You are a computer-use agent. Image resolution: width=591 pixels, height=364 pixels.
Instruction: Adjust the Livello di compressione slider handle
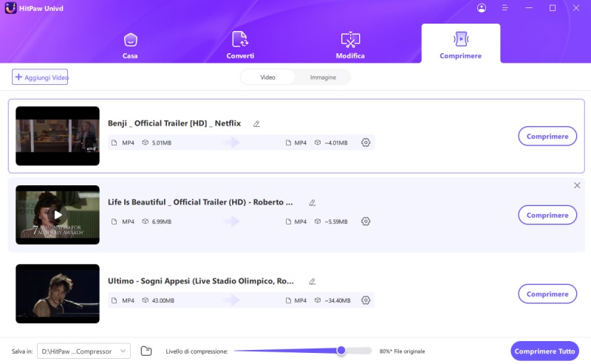[x=341, y=351]
